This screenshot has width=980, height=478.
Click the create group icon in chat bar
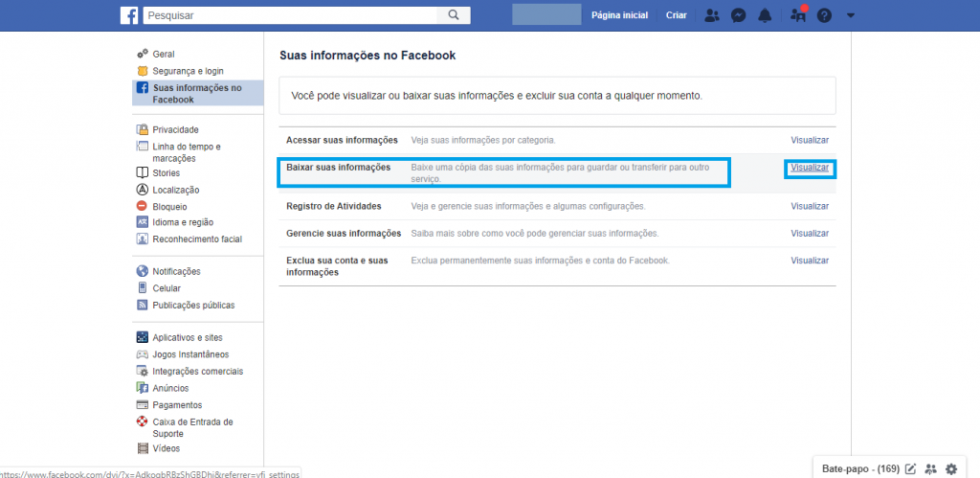click(x=931, y=468)
